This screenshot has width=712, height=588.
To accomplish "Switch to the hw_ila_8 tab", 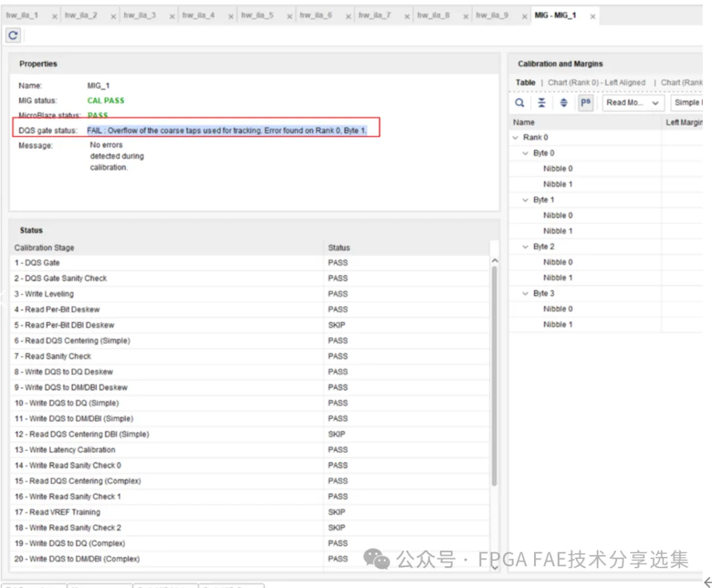I will coord(433,15).
